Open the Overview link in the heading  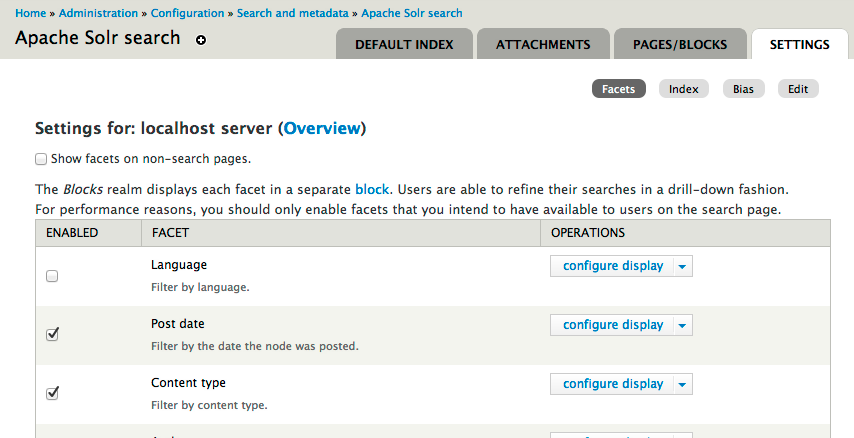pyautogui.click(x=322, y=128)
